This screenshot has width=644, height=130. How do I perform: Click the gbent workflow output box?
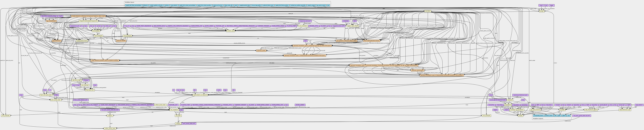[564, 116]
